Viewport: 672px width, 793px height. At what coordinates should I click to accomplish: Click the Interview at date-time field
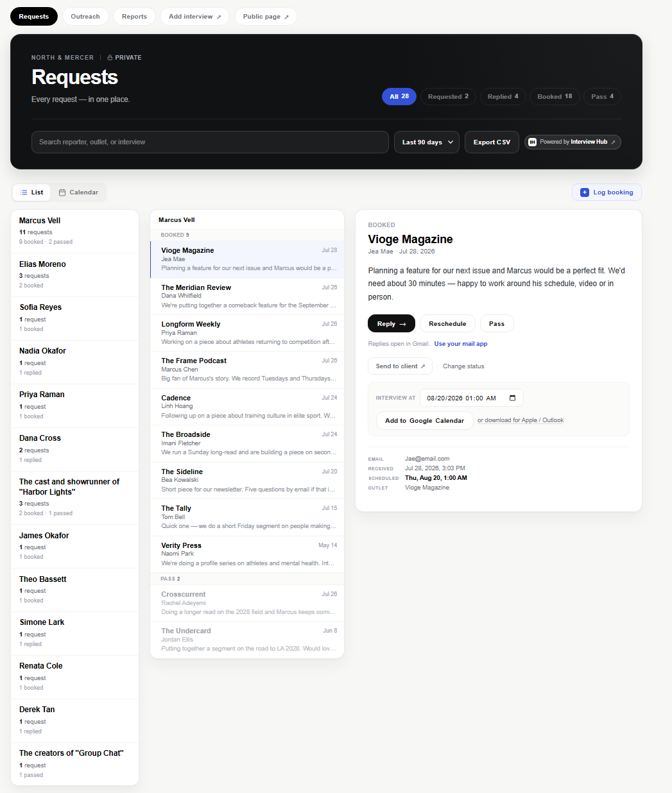(x=472, y=398)
